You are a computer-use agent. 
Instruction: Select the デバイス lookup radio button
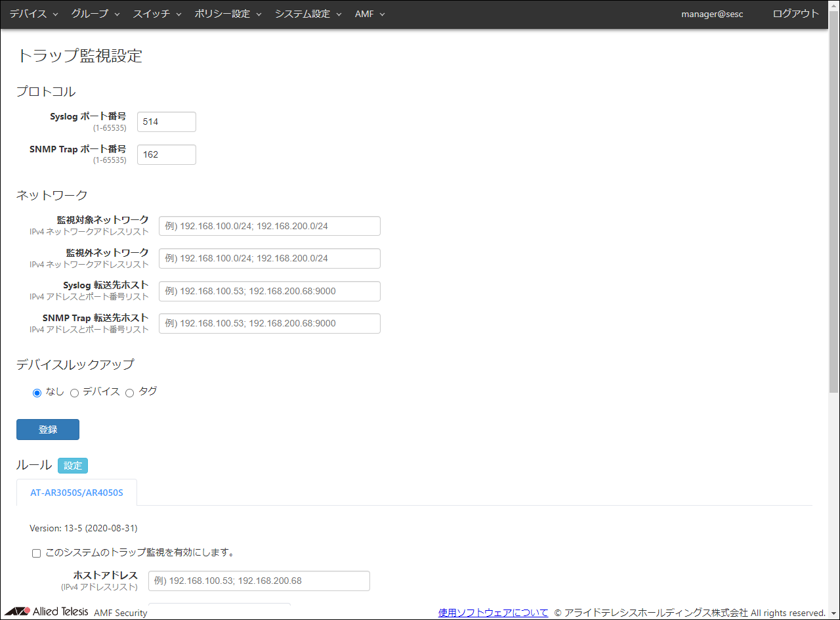(x=74, y=393)
